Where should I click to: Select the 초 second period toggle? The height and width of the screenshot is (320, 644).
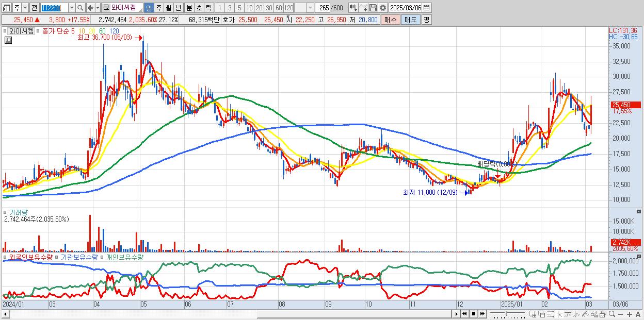tap(198, 8)
